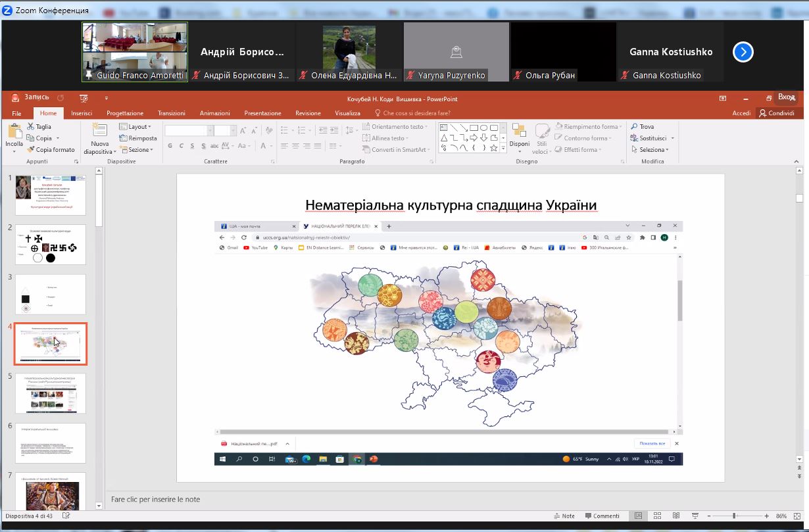Select slide 5 thumbnail

click(x=51, y=393)
